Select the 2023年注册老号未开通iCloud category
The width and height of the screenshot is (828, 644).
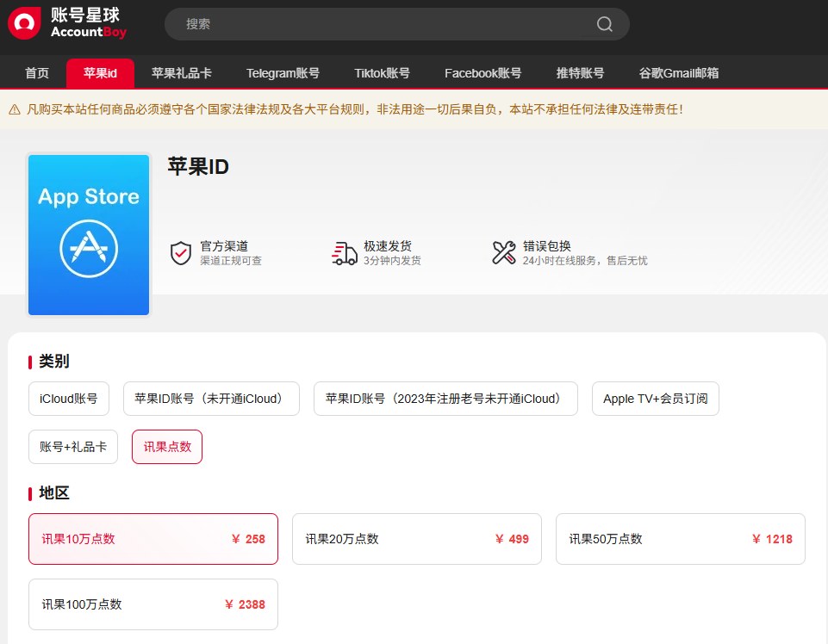445,399
